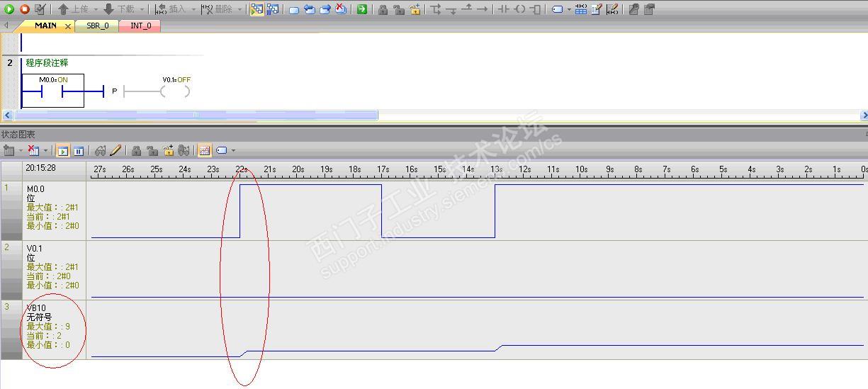This screenshot has height=389, width=868.
Task: Insert line up icon
Action: click(x=467, y=9)
